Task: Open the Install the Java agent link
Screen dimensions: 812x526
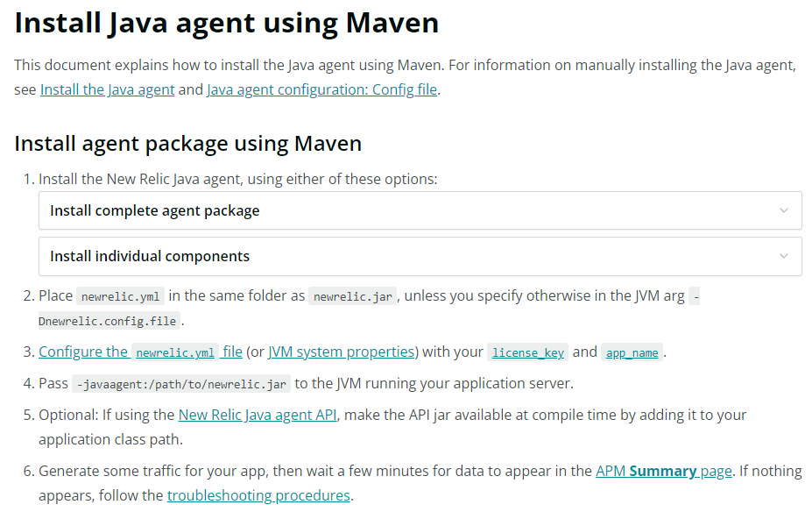Action: pyautogui.click(x=107, y=89)
